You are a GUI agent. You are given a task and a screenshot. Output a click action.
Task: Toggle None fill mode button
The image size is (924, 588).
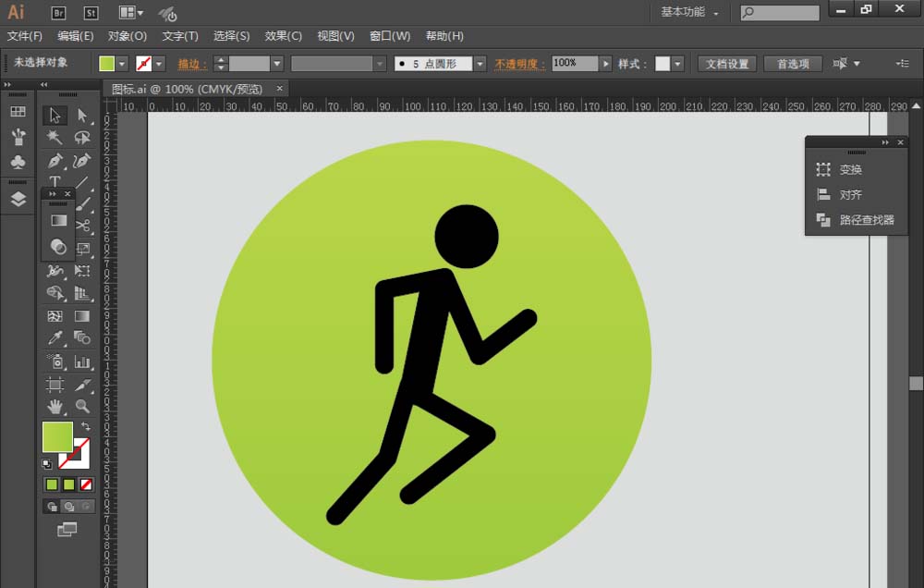pos(86,484)
